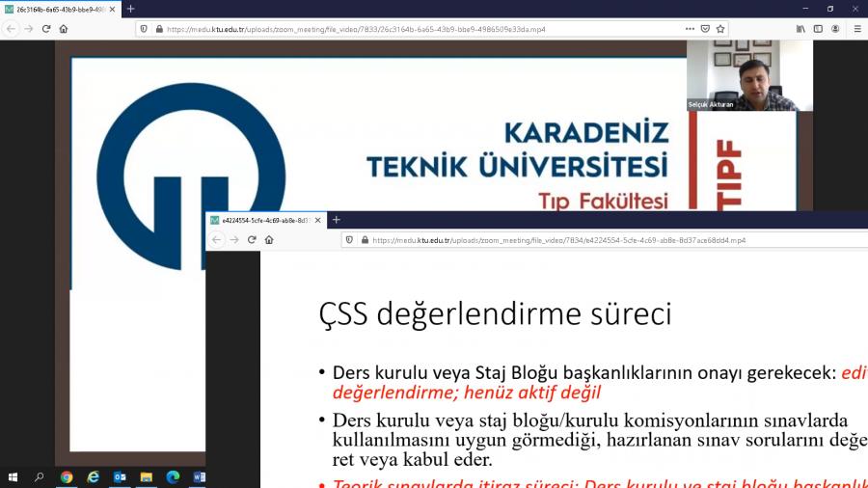Viewport: 868px width, 488px height.
Task: Save page to Pocket
Action: (x=705, y=29)
